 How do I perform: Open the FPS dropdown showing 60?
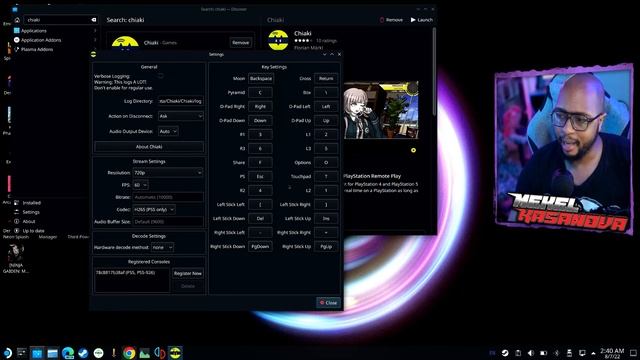140,185
